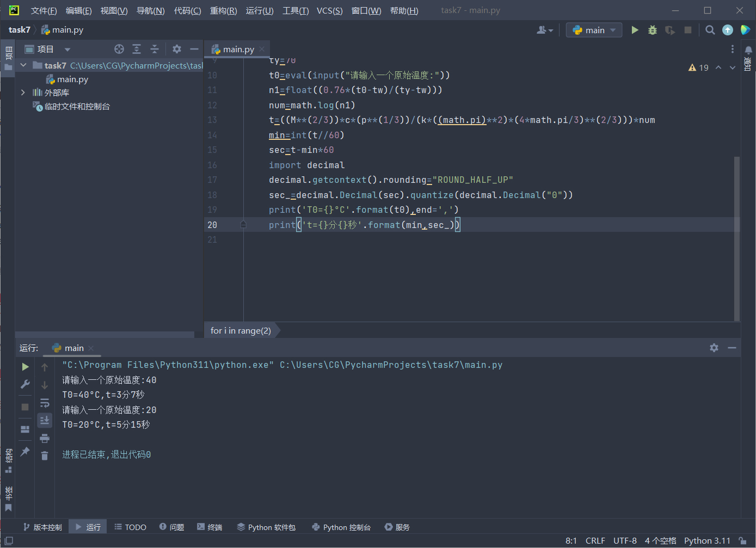This screenshot has width=756, height=548.
Task: Open Run panel gear settings
Action: click(x=714, y=348)
